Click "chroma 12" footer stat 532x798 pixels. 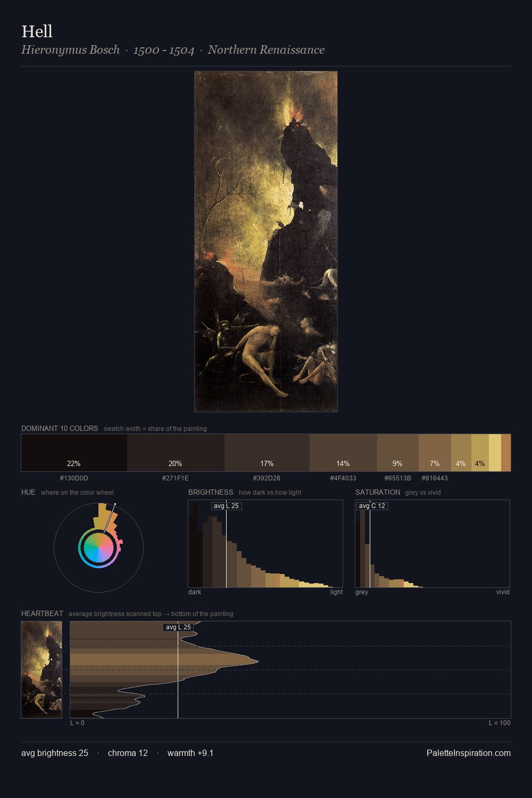coord(128,753)
